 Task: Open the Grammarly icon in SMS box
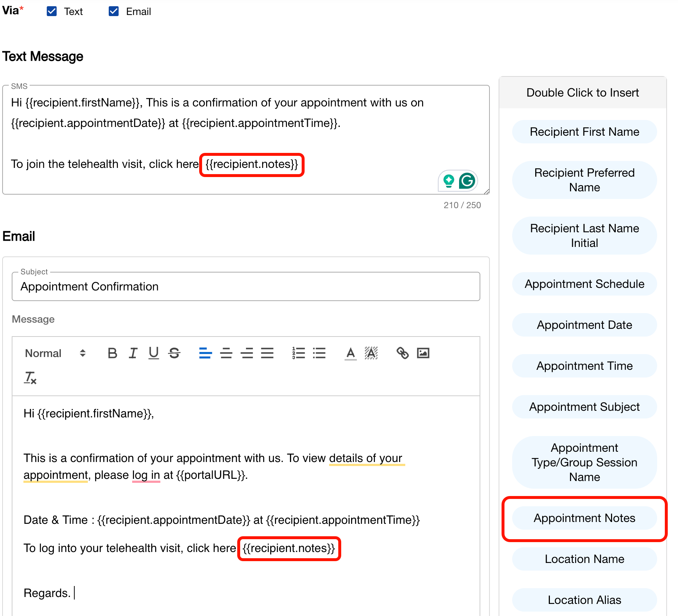(x=467, y=181)
